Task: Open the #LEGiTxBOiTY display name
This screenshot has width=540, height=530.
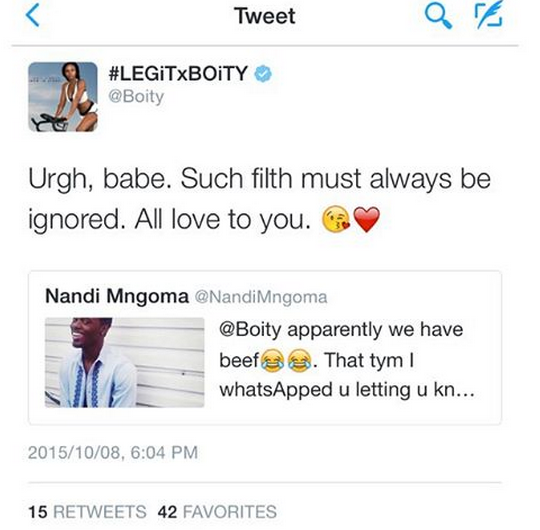Action: point(178,73)
